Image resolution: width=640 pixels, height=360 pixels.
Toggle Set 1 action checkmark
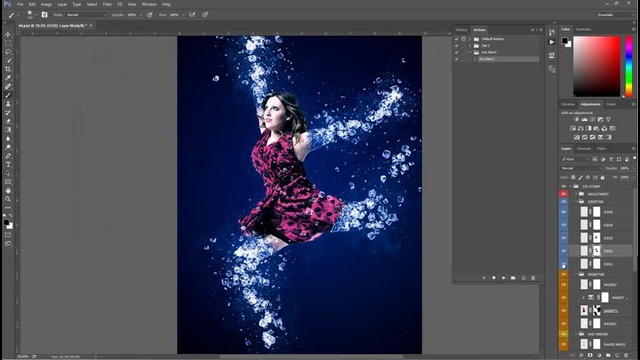[x=457, y=46]
